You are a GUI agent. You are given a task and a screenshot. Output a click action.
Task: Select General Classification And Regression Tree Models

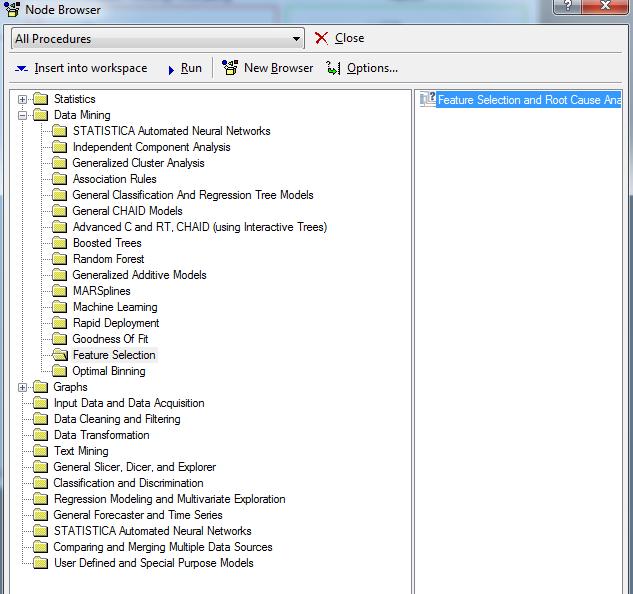193,195
